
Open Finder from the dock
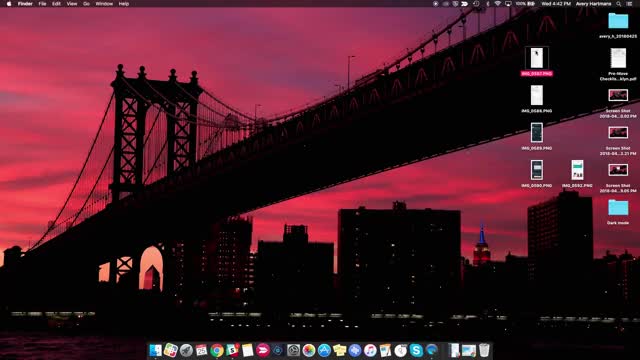(x=155, y=350)
